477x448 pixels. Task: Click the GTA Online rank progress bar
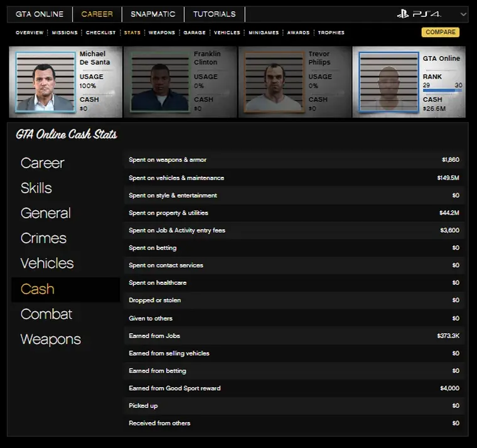(x=442, y=90)
